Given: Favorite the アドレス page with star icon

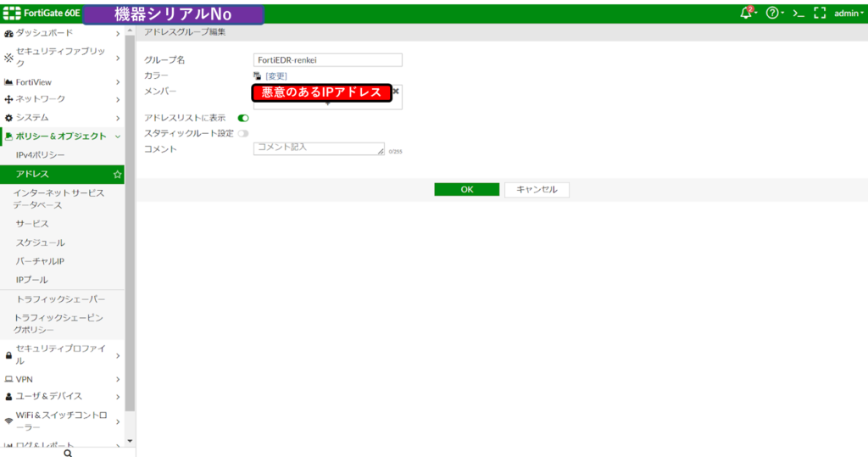Looking at the screenshot, I should click(x=117, y=174).
